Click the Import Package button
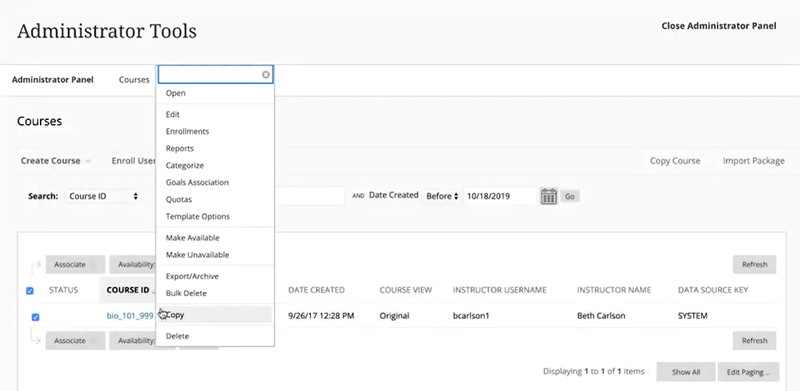800x391 pixels. click(754, 160)
